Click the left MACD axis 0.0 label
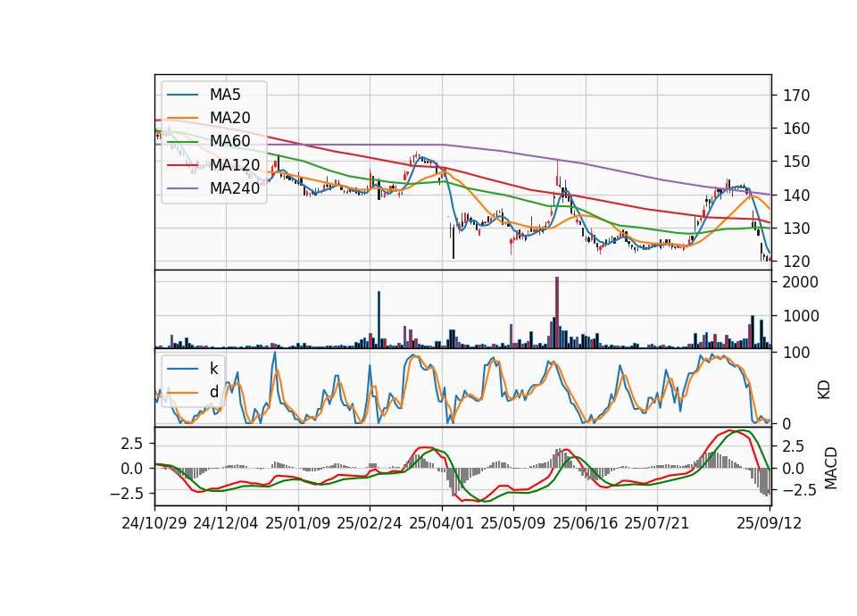857x616 pixels. pyautogui.click(x=132, y=469)
